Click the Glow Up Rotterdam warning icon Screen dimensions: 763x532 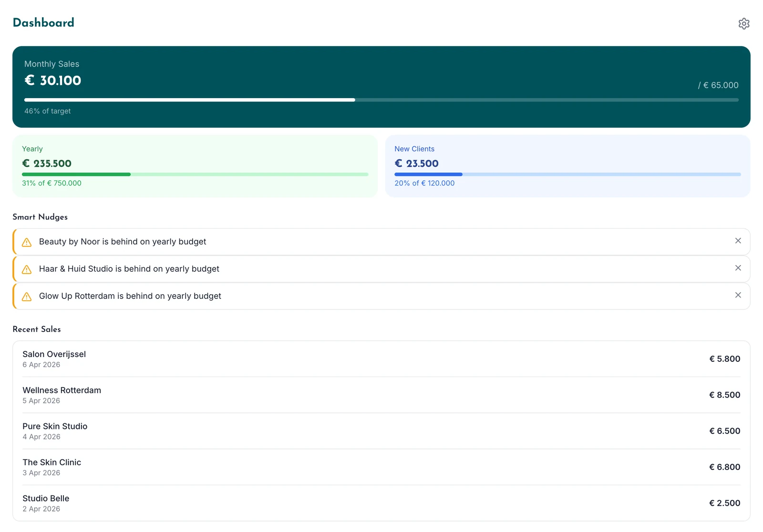point(27,297)
